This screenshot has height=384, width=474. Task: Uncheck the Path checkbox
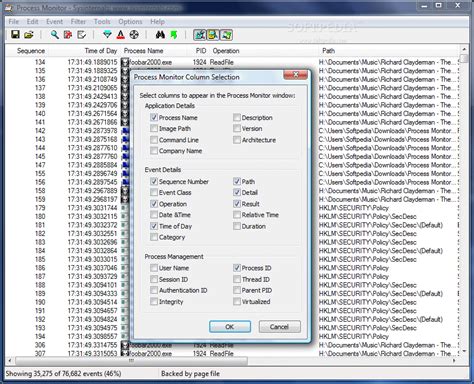pyautogui.click(x=237, y=181)
